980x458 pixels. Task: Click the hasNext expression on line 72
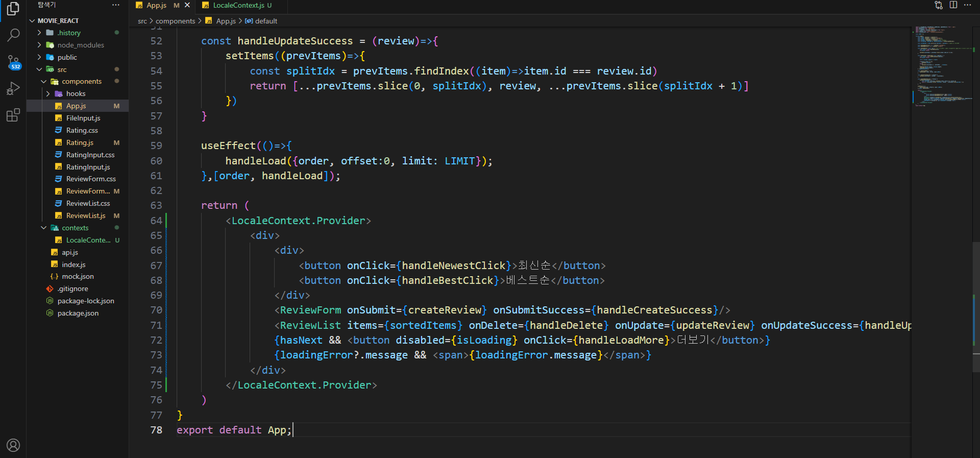[301, 340]
